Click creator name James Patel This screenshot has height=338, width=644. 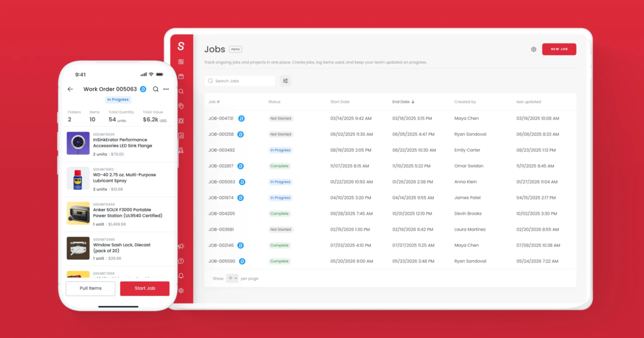click(466, 198)
